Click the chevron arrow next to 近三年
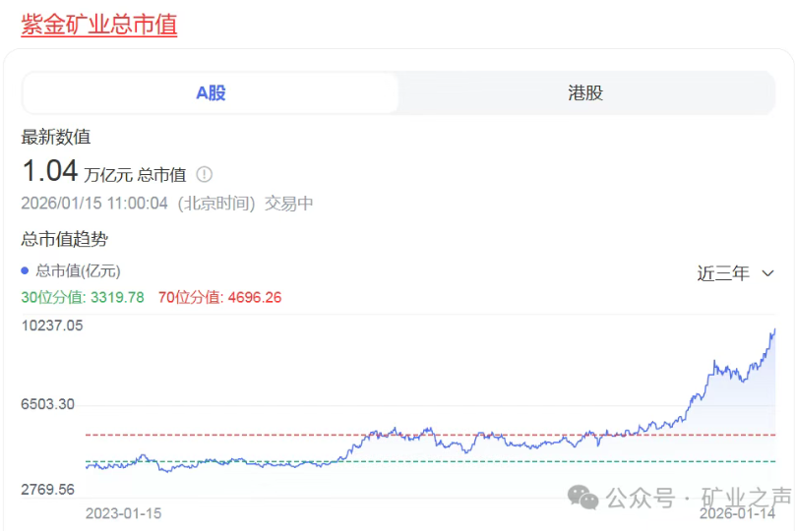The image size is (795, 532). click(x=768, y=273)
